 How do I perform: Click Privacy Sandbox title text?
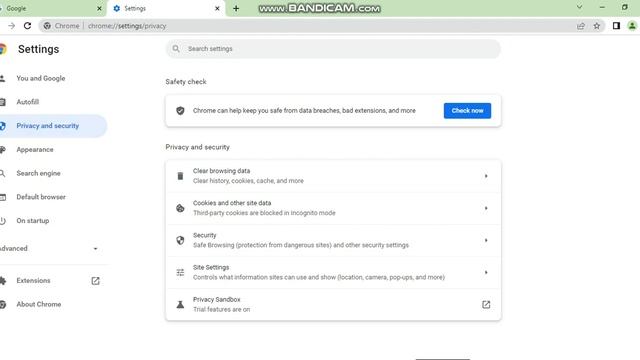pos(216,300)
